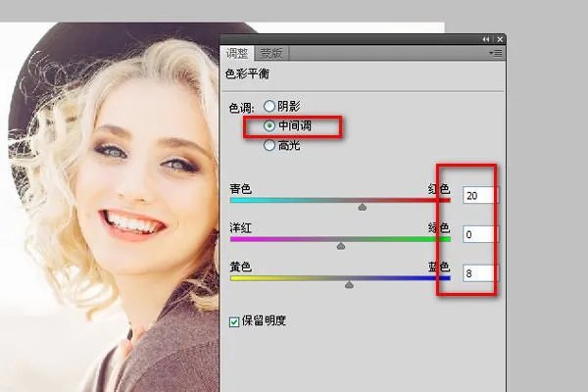588x392 pixels.
Task: Click the 洋红 label
Action: 240,227
